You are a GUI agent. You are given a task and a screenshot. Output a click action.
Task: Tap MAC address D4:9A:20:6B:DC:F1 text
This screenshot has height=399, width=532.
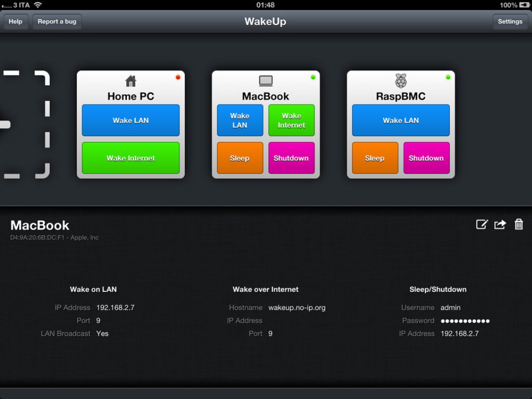(x=37, y=237)
